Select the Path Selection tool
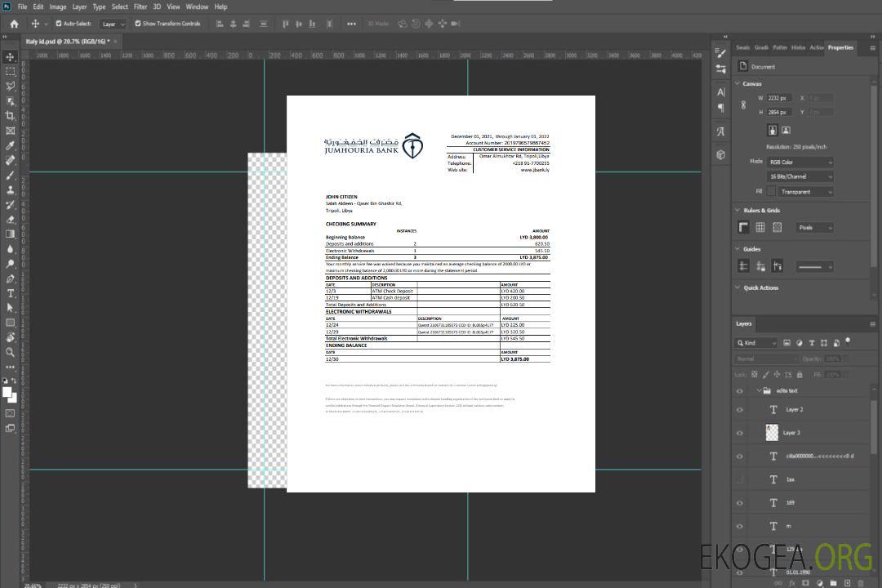Image resolution: width=882 pixels, height=588 pixels. coord(10,308)
